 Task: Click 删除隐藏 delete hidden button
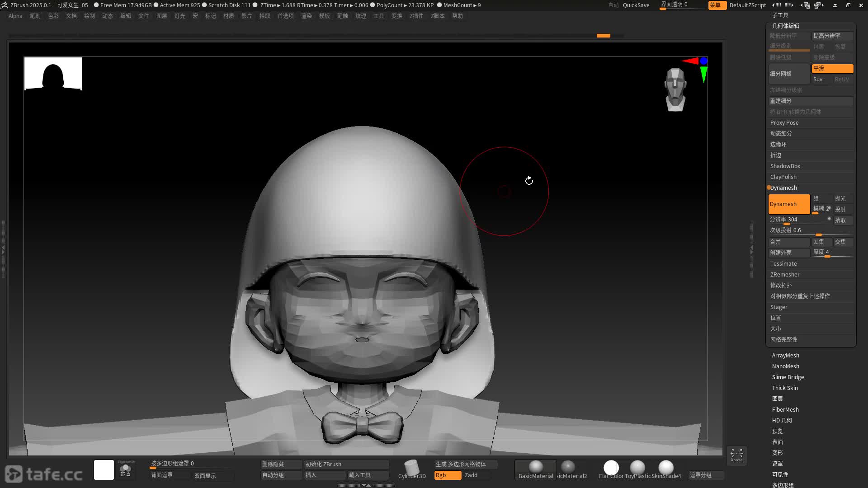click(281, 465)
